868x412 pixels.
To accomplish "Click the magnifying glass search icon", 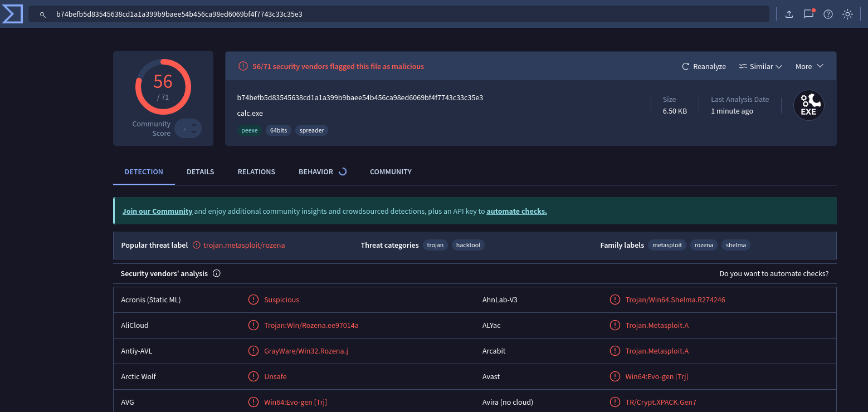I will (43, 14).
